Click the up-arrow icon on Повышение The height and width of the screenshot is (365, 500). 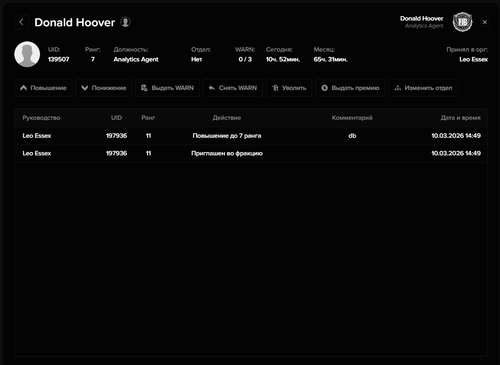coord(23,88)
